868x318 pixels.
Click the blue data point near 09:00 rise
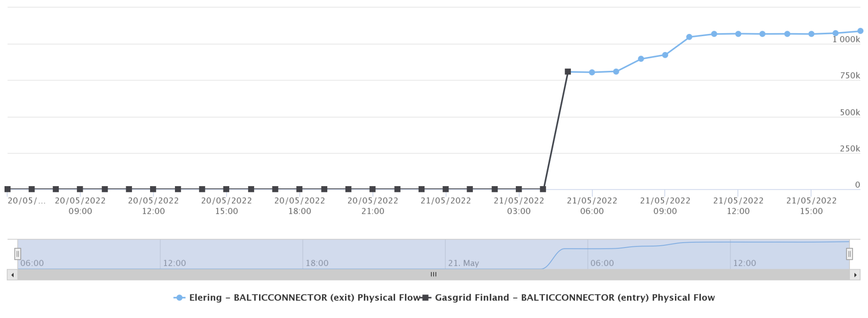[x=665, y=55]
